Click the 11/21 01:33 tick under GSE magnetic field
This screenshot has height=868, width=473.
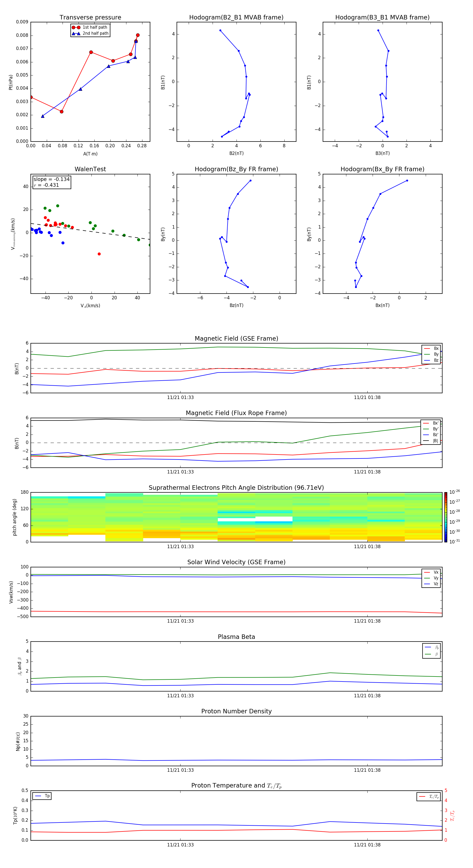tap(181, 398)
